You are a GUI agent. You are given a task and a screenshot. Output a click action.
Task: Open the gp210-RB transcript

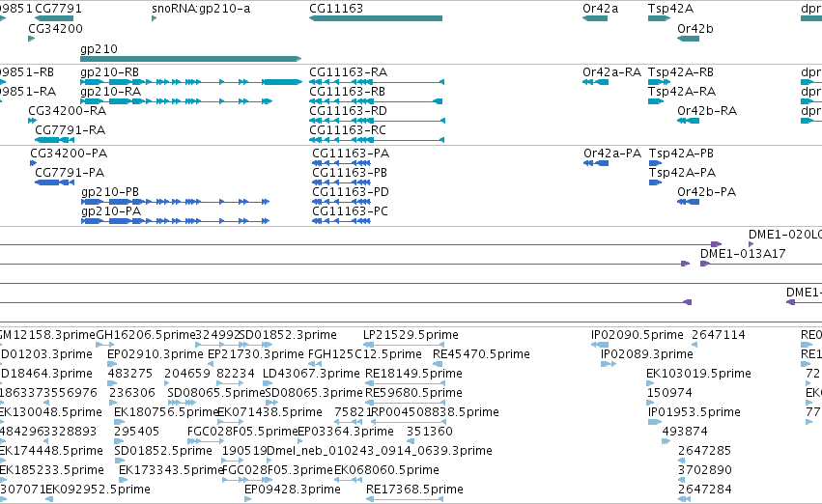[191, 82]
